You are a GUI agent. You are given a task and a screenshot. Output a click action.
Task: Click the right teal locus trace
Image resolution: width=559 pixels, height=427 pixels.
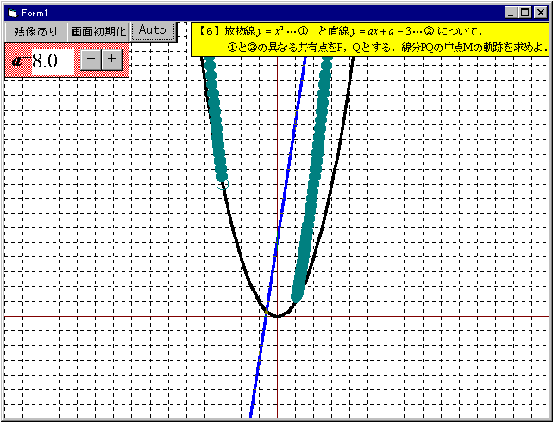click(x=313, y=178)
